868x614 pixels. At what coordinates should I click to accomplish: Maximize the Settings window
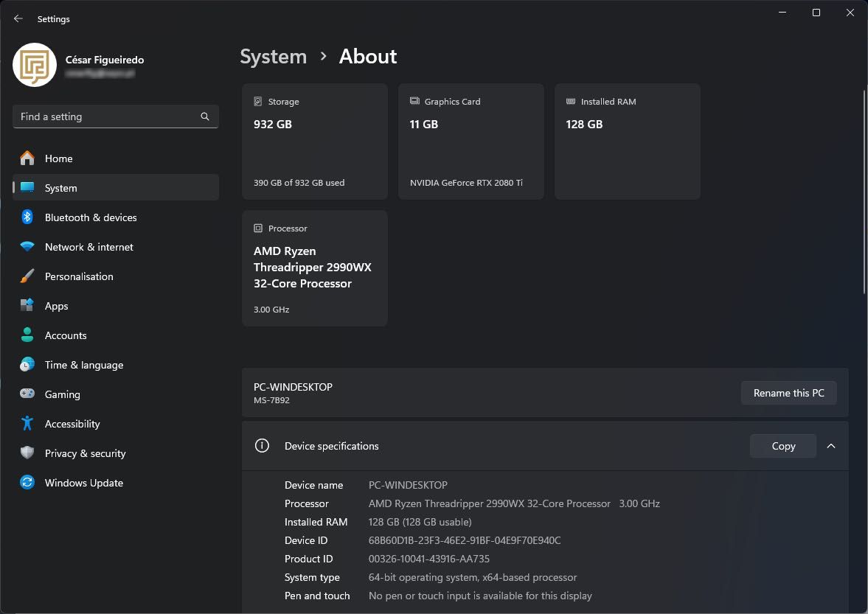pos(816,13)
